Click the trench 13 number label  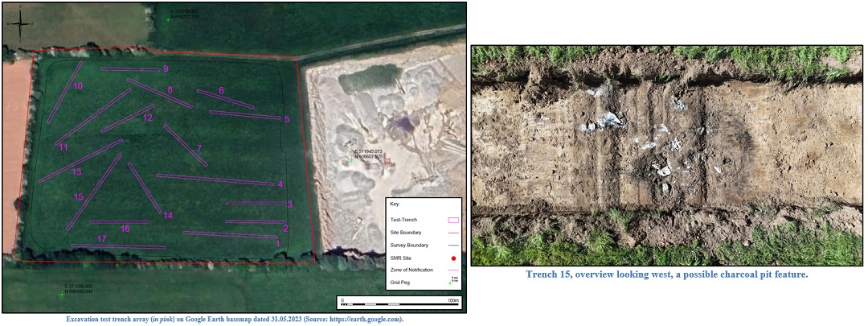click(77, 172)
